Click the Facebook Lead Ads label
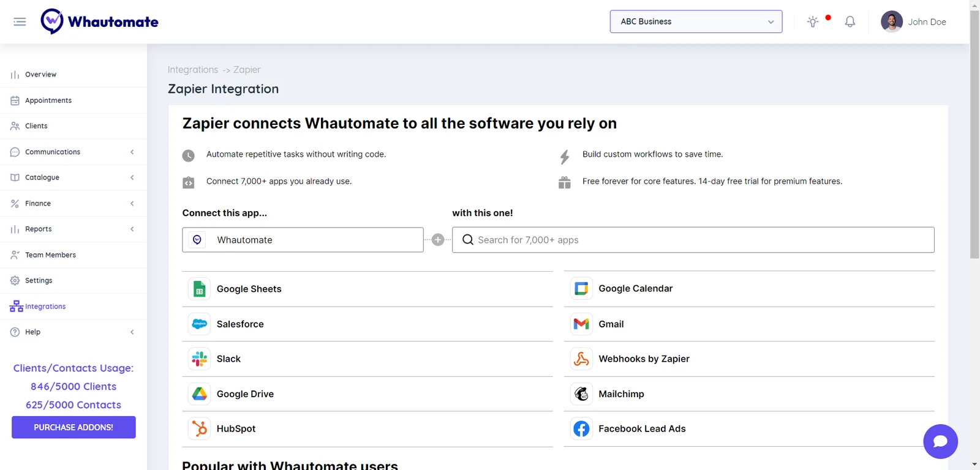This screenshot has width=980, height=470. (642, 428)
